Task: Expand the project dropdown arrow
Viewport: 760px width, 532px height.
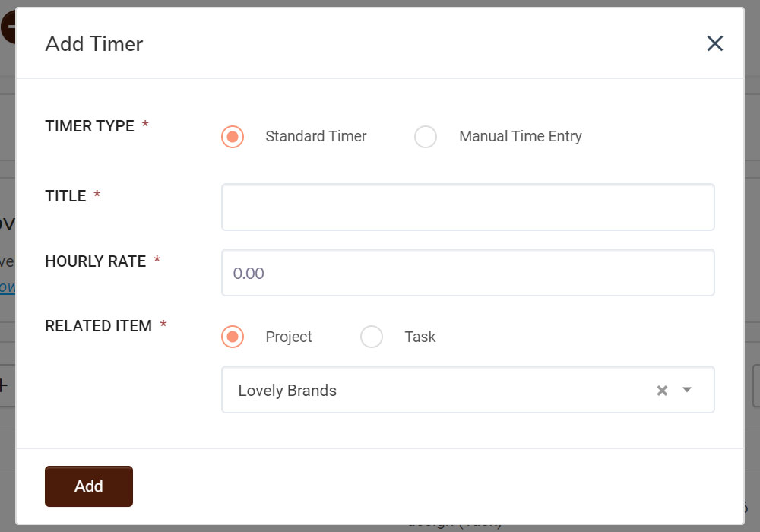Action: click(687, 390)
